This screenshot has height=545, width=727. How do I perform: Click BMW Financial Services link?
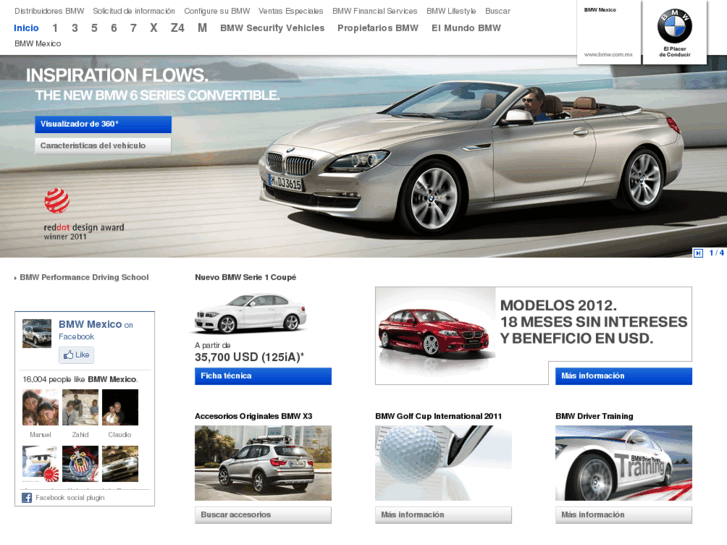click(375, 11)
